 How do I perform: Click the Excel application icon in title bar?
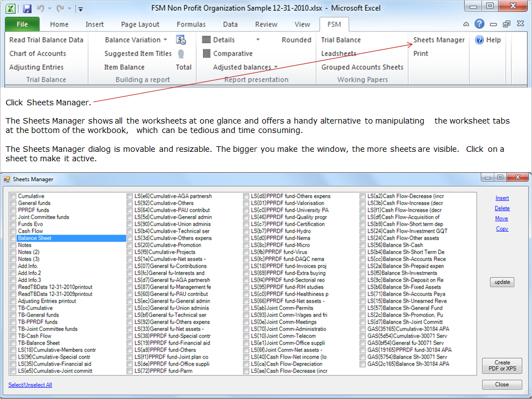pyautogui.click(x=10, y=8)
